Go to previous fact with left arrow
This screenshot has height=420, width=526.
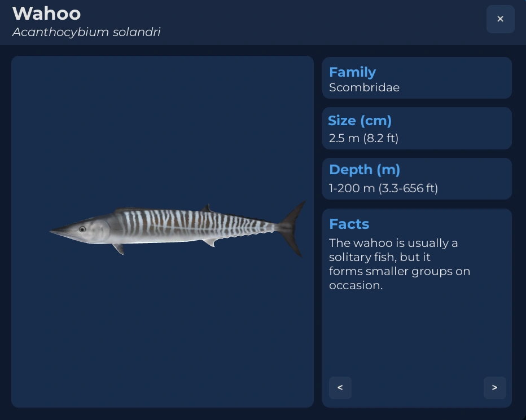coord(340,388)
